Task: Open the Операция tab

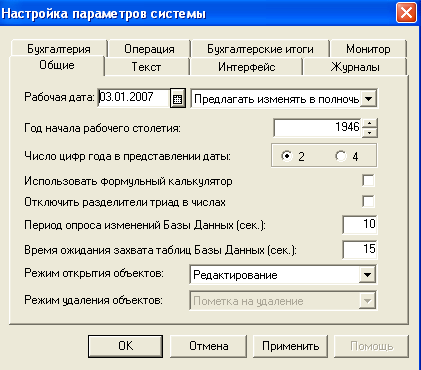Action: [x=149, y=49]
